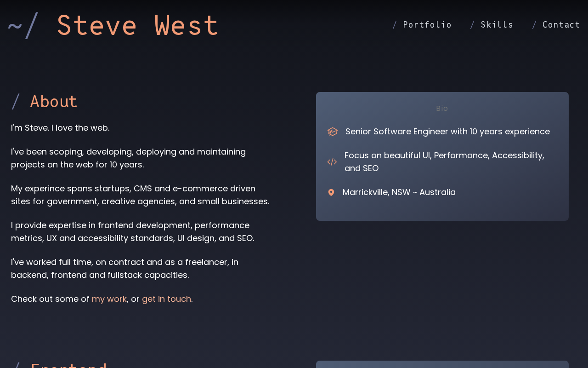Viewport: 588px width, 368px height.
Task: Click the graduation cap icon in Bio card
Action: pyautogui.click(x=333, y=132)
